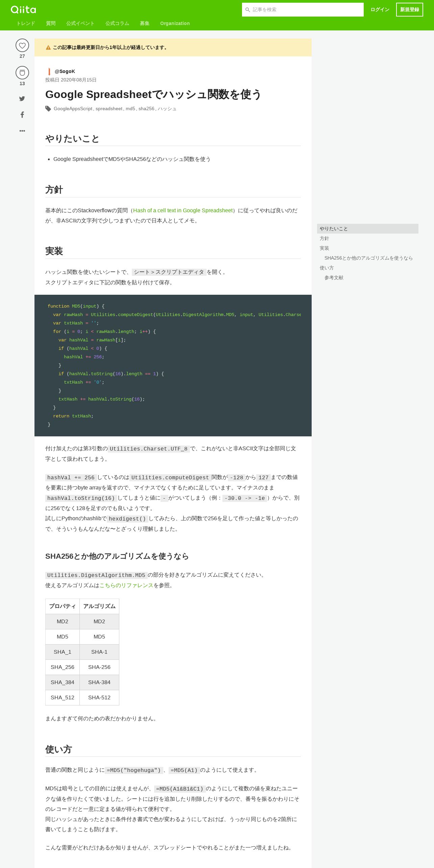Open the Hash of a cell text link
This screenshot has height=868, width=434.
(x=183, y=210)
